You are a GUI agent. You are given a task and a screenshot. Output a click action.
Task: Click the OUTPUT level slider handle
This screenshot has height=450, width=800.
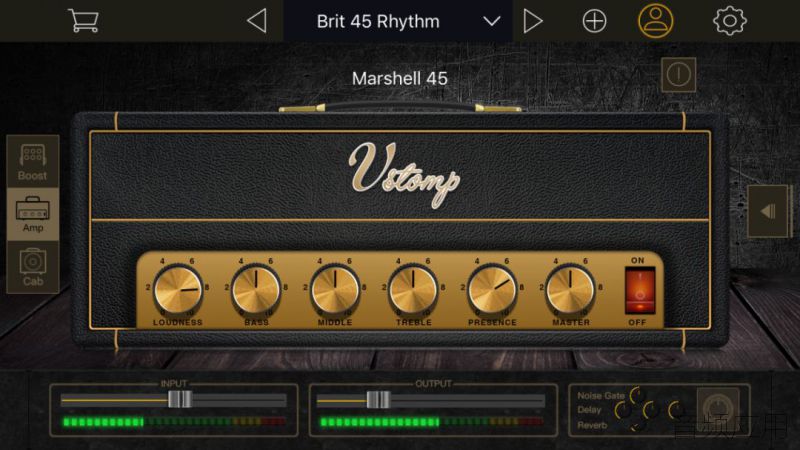point(379,399)
